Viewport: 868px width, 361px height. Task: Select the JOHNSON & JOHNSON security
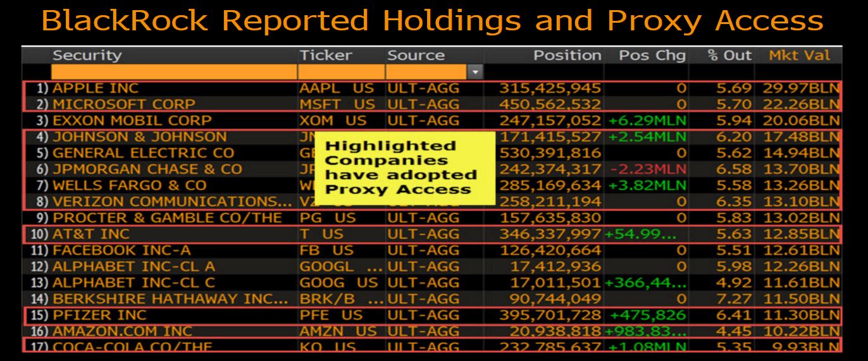point(139,137)
